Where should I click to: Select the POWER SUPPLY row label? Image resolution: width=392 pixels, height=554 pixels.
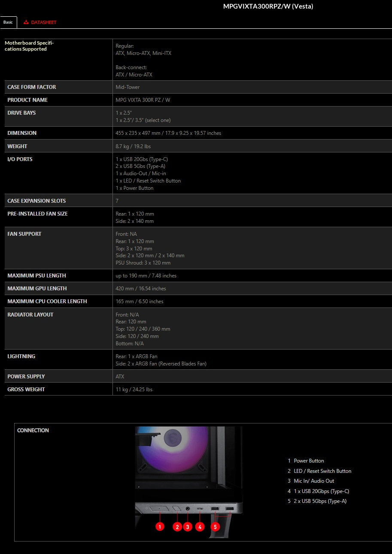coord(26,377)
